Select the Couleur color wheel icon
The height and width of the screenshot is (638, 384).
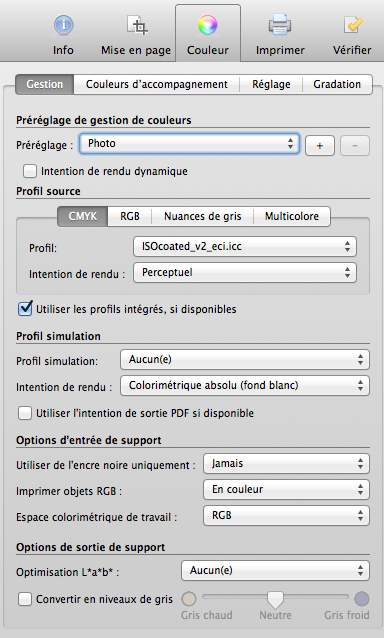[207, 25]
